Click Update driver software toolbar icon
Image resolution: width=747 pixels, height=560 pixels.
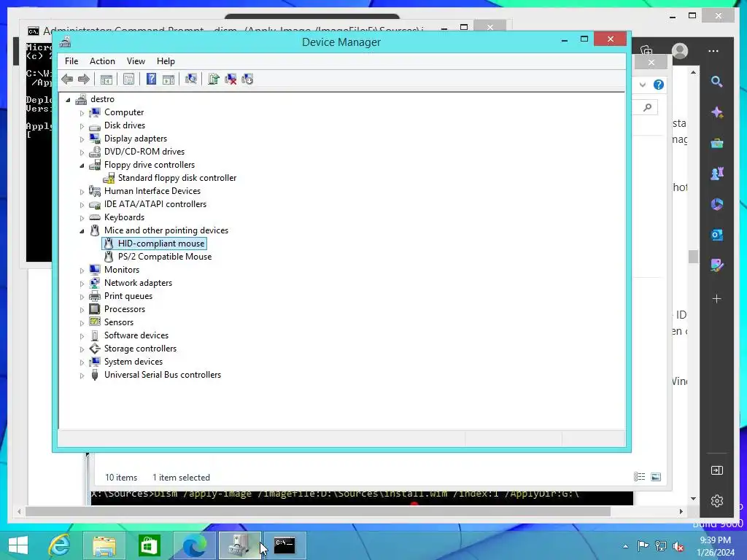tap(214, 79)
